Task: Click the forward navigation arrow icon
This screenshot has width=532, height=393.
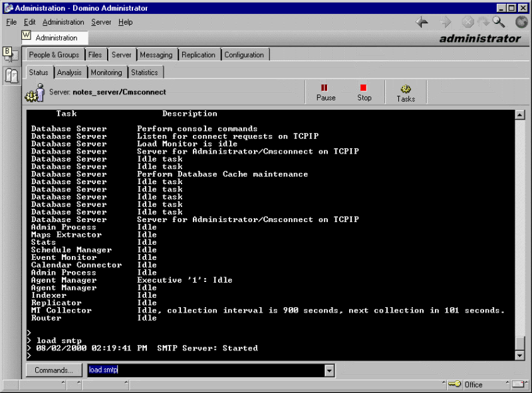Action: (445, 23)
